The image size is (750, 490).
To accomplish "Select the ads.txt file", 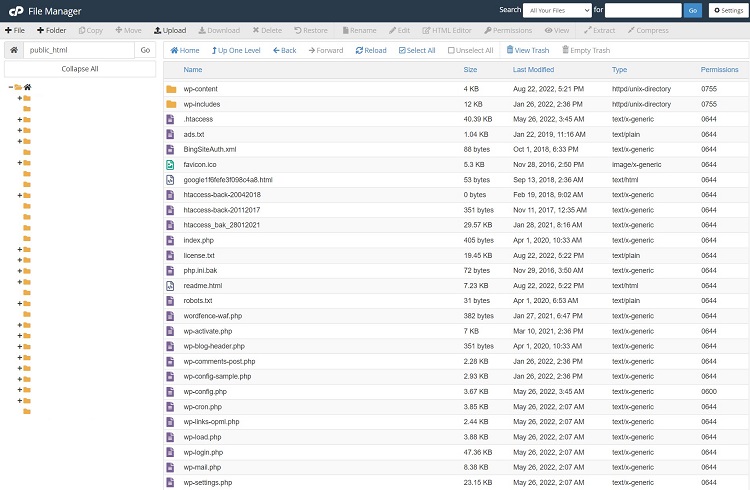I will click(x=194, y=134).
